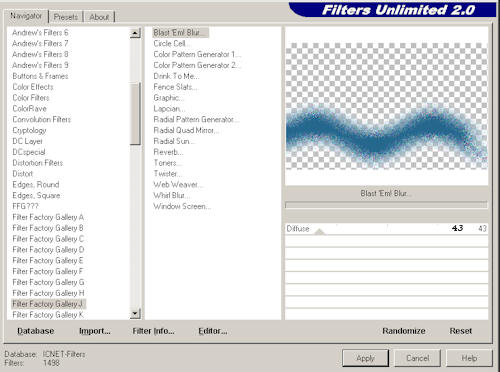The width and height of the screenshot is (500, 372).
Task: Choose the Whirl Blur filter
Action: click(x=171, y=195)
